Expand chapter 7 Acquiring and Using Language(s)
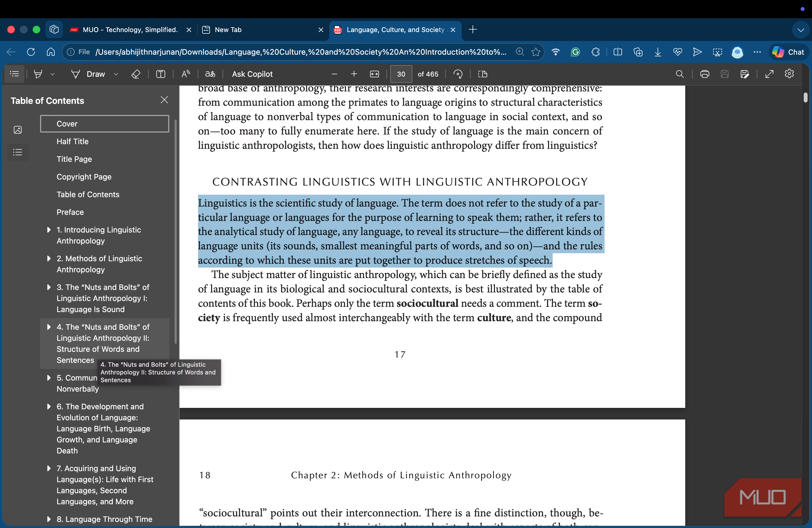 [49, 468]
